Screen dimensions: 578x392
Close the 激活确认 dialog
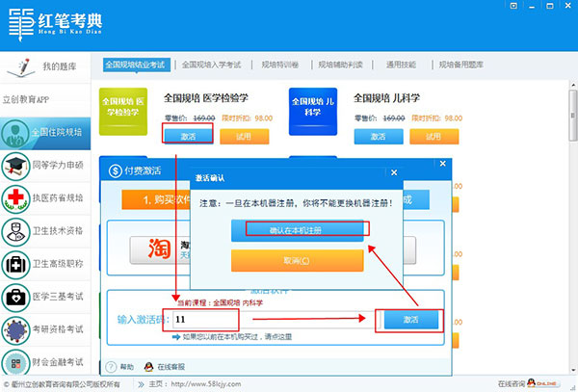394,172
